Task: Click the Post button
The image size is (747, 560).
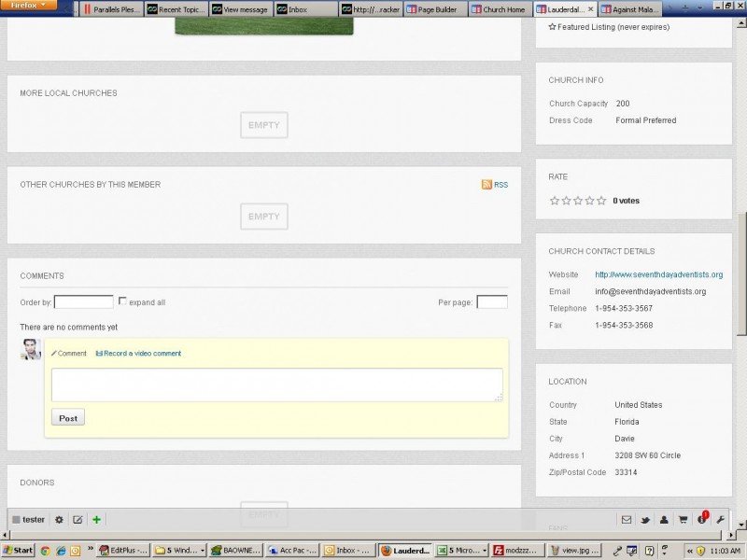Action: [67, 417]
